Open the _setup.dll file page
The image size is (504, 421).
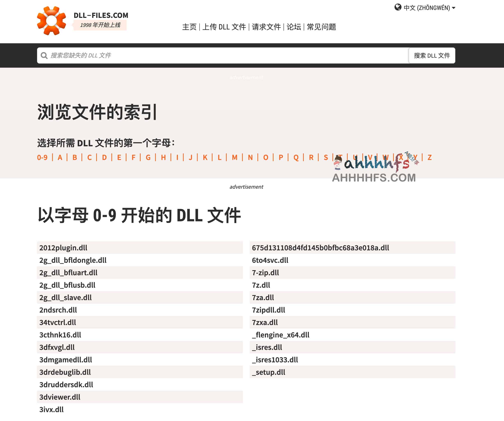pos(268,372)
